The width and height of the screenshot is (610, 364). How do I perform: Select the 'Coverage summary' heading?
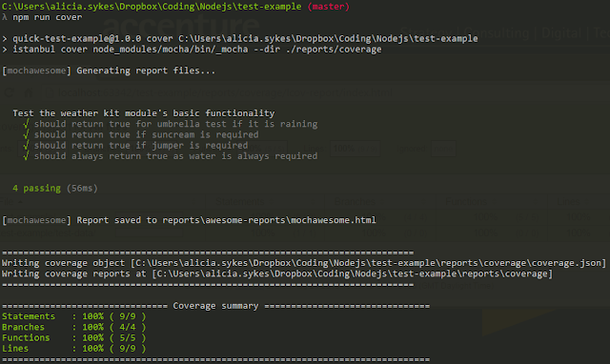click(215, 306)
